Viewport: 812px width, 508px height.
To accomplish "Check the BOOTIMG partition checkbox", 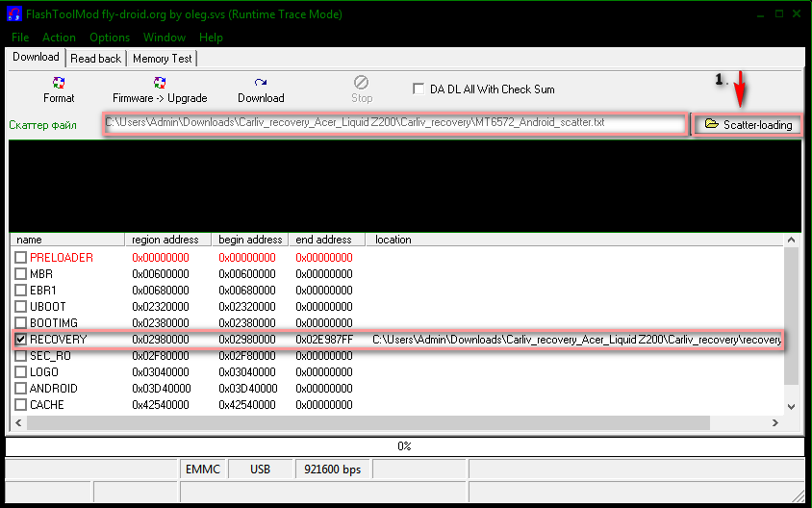I will (21, 323).
